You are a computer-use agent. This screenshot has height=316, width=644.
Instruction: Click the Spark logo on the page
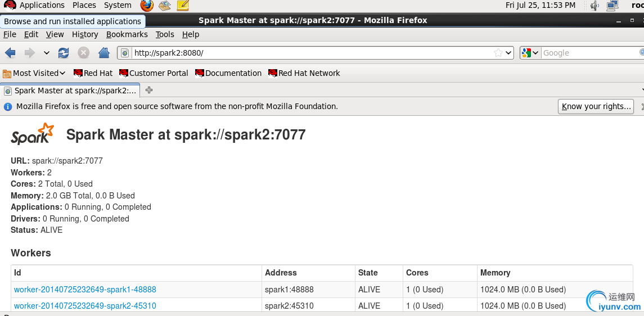[x=33, y=134]
